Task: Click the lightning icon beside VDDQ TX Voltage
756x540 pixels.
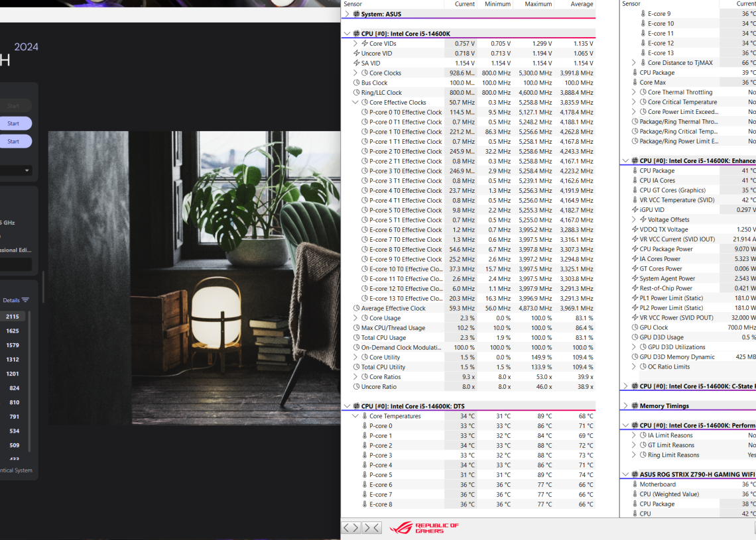Action: [x=635, y=230]
